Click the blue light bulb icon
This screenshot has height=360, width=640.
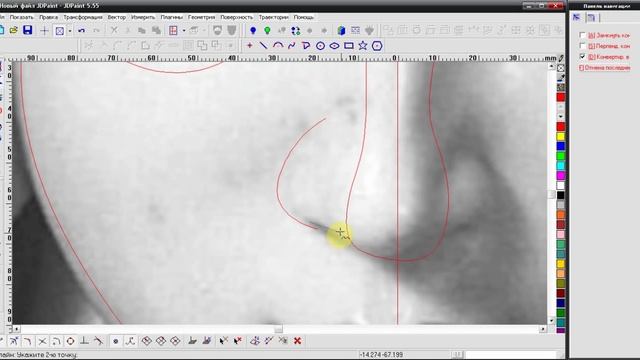tap(253, 31)
